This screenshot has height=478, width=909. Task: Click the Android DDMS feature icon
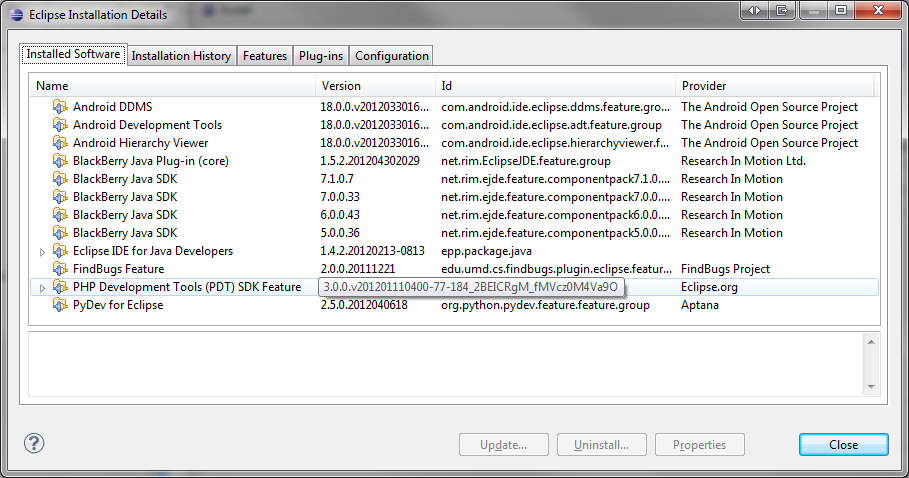point(60,107)
